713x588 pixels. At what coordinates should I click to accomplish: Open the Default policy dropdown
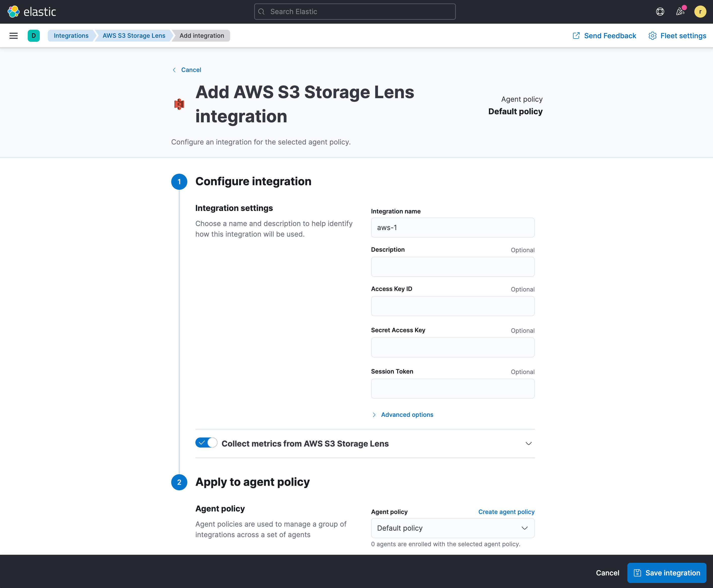452,528
